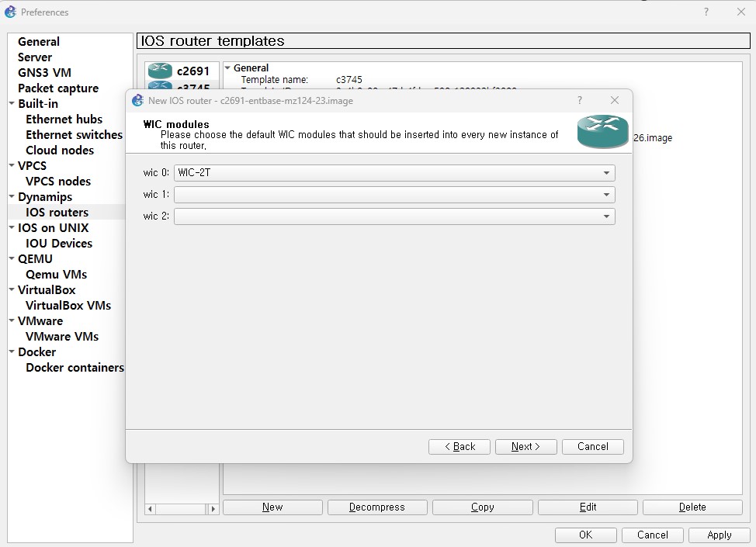Open the wic 0 dropdown showing WIC-2T
This screenshot has height=547, width=756.
tap(394, 173)
